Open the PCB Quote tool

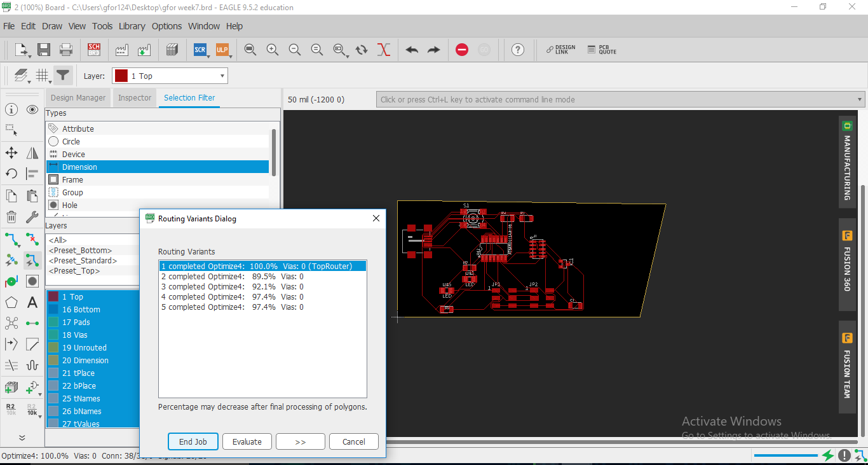(601, 50)
